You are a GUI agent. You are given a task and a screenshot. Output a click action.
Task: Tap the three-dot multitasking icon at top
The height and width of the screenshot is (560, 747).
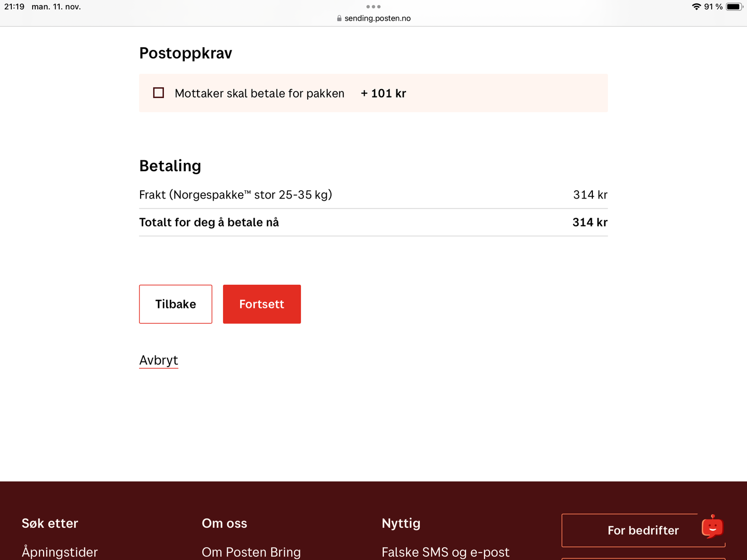(x=374, y=7)
